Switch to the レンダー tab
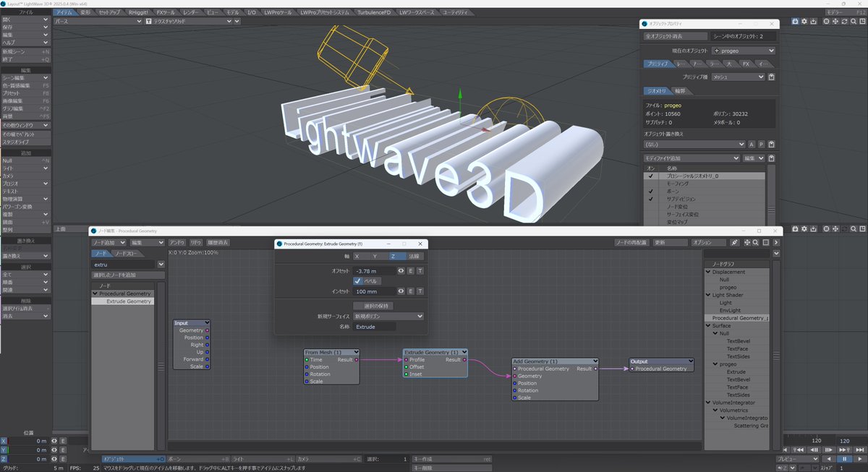Viewport: 868px width, 472px height. point(191,12)
